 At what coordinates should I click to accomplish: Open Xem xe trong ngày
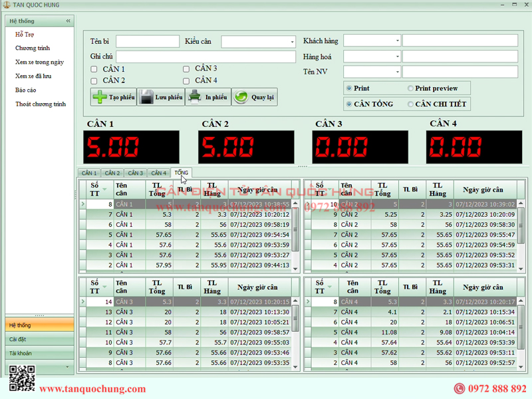click(39, 62)
